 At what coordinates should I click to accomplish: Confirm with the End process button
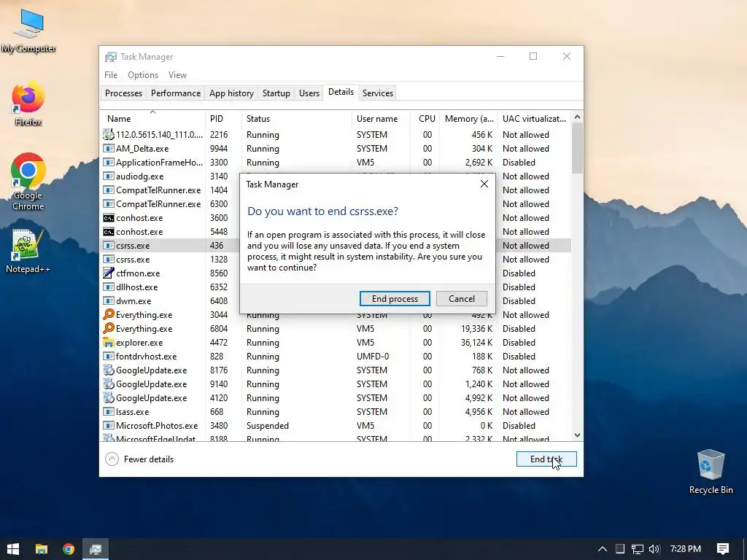pyautogui.click(x=395, y=298)
